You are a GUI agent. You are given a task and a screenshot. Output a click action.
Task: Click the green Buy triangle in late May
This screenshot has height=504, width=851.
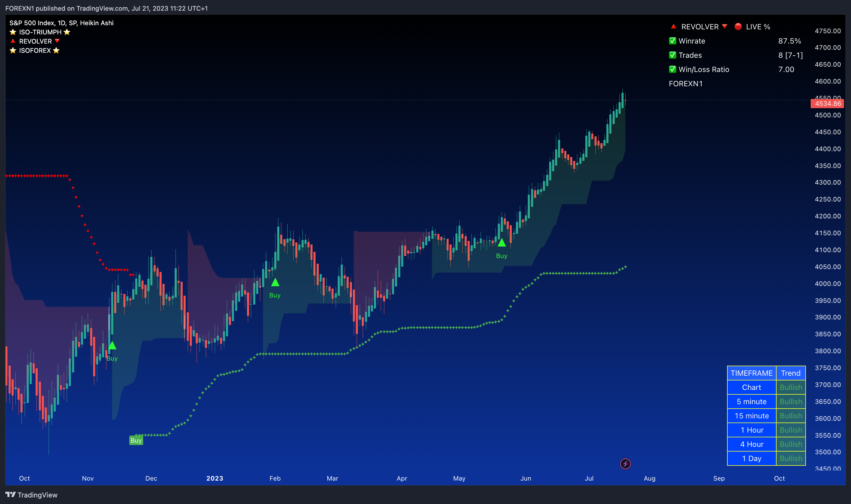[x=502, y=242]
